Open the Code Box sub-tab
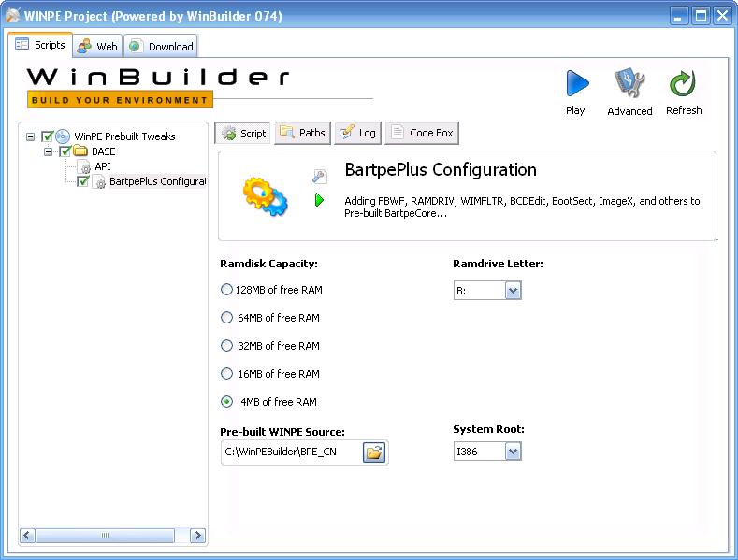This screenshot has width=738, height=560. click(422, 133)
